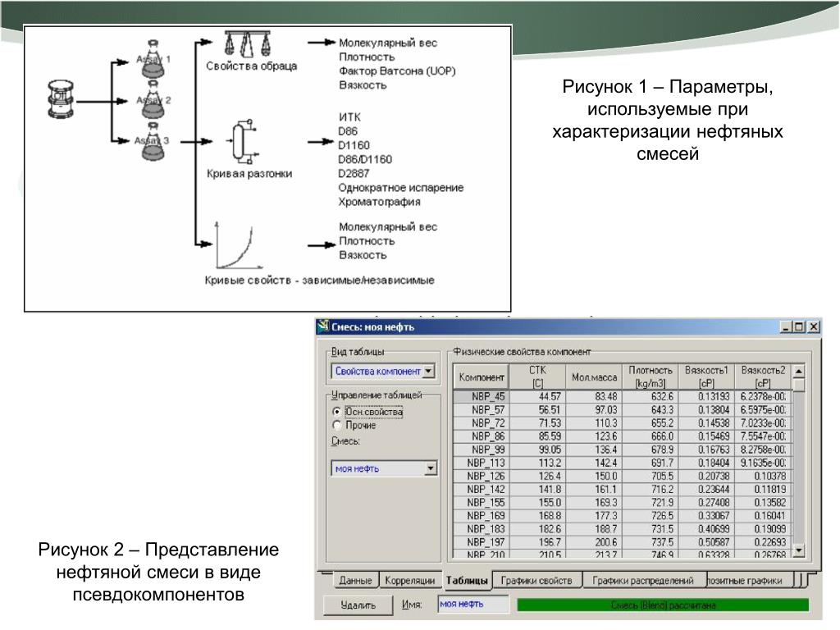840x630 pixels.
Task: Click the Свойства образца label
Action: coord(251,66)
